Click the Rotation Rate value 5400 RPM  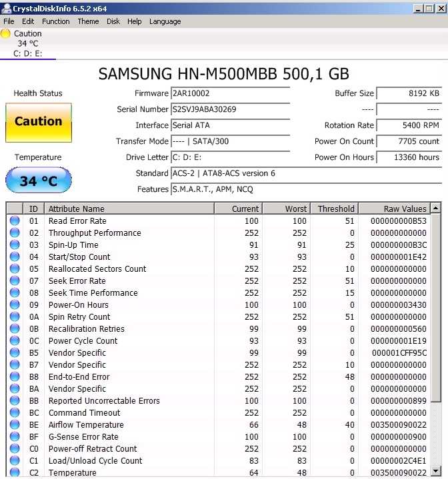click(409, 125)
